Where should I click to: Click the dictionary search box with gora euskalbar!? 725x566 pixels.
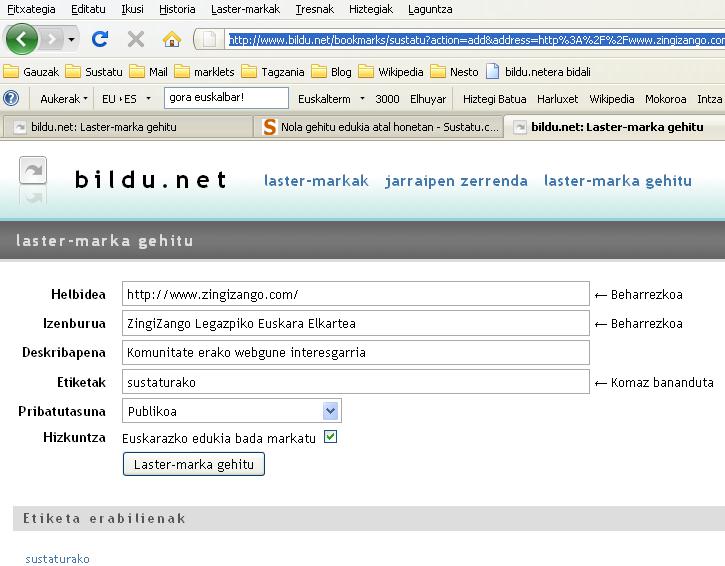click(x=226, y=98)
